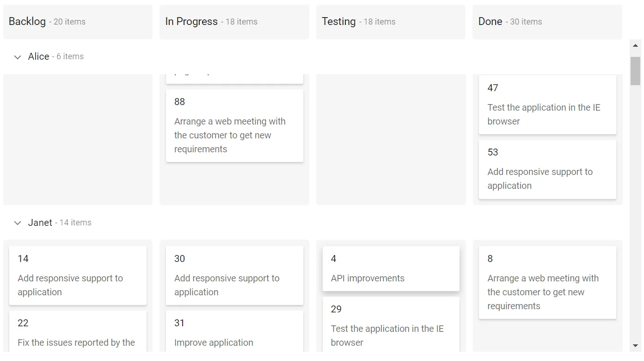The image size is (644, 361).
Task: Click the "14 items" Janet count
Action: (x=75, y=223)
